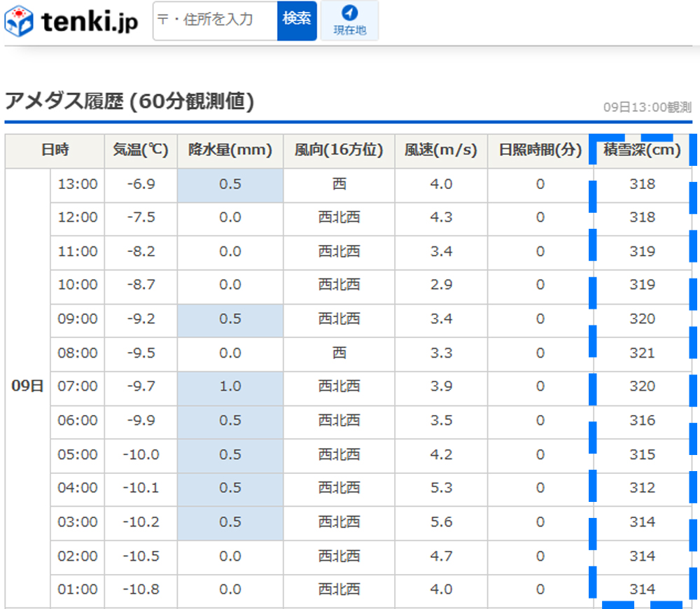Click the 5.6 wind speed value
The width and height of the screenshot is (700, 609).
pos(441,522)
